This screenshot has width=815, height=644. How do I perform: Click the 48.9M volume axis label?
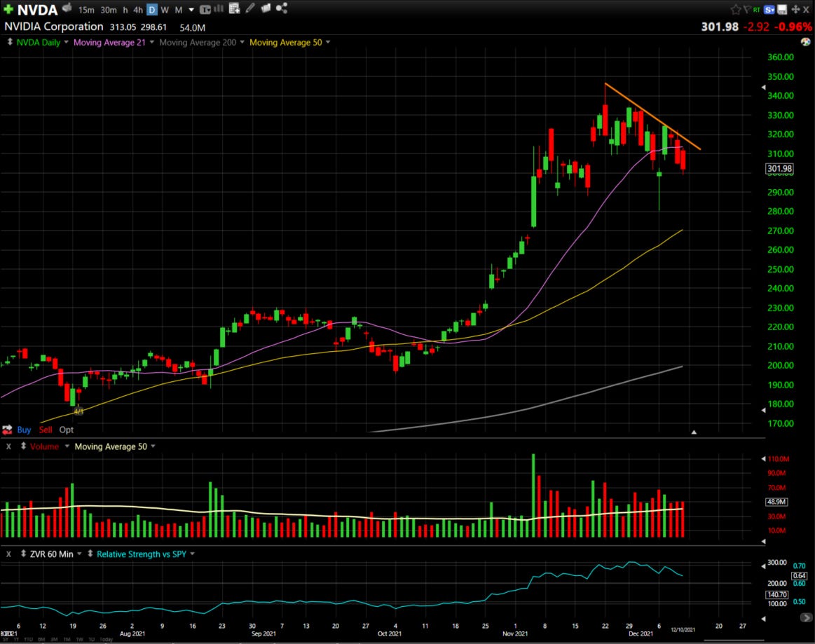coord(776,502)
